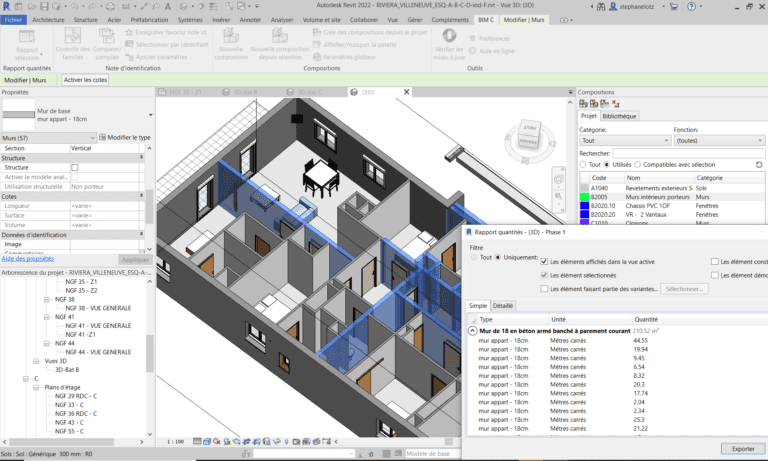Toggle Les éléments affichés dans la vue active
This screenshot has height=461, width=768.
[544, 262]
